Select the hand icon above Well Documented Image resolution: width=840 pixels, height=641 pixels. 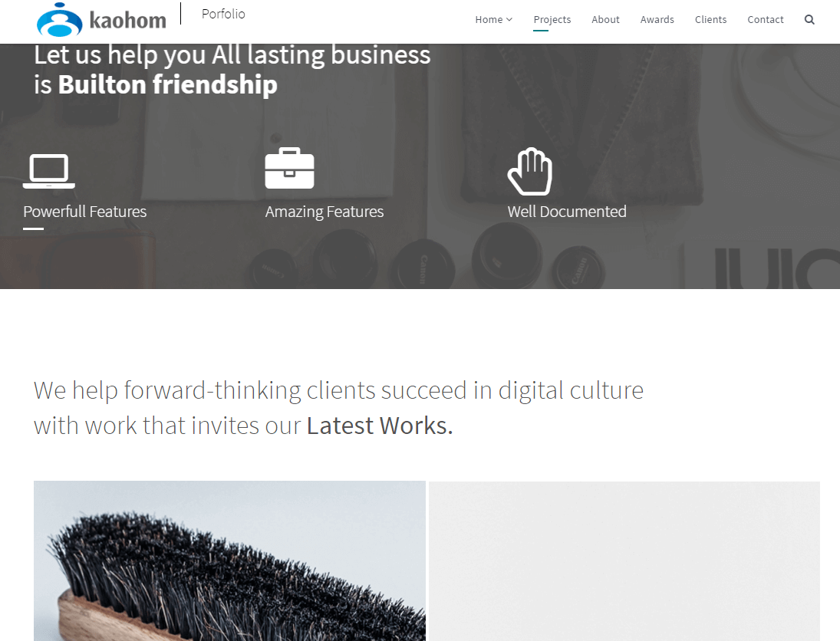530,171
